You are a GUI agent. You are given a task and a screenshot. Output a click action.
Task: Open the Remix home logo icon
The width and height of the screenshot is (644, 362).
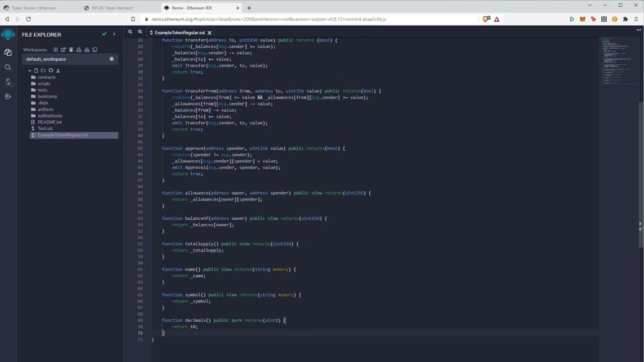tap(8, 35)
